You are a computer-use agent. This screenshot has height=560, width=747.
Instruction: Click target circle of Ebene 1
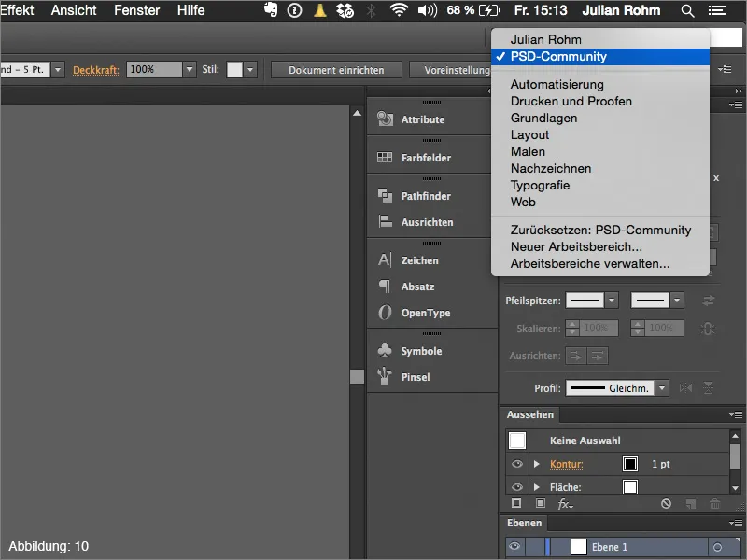coord(717,547)
